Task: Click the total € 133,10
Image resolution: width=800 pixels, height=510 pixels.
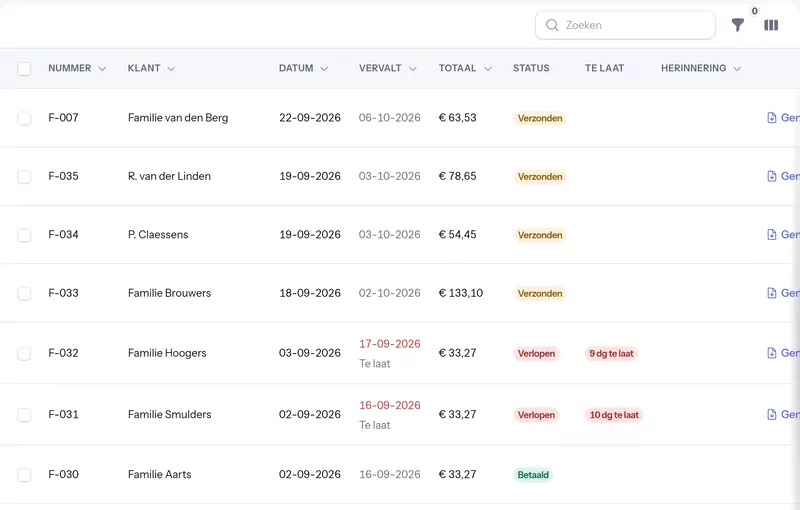Action: point(461,293)
